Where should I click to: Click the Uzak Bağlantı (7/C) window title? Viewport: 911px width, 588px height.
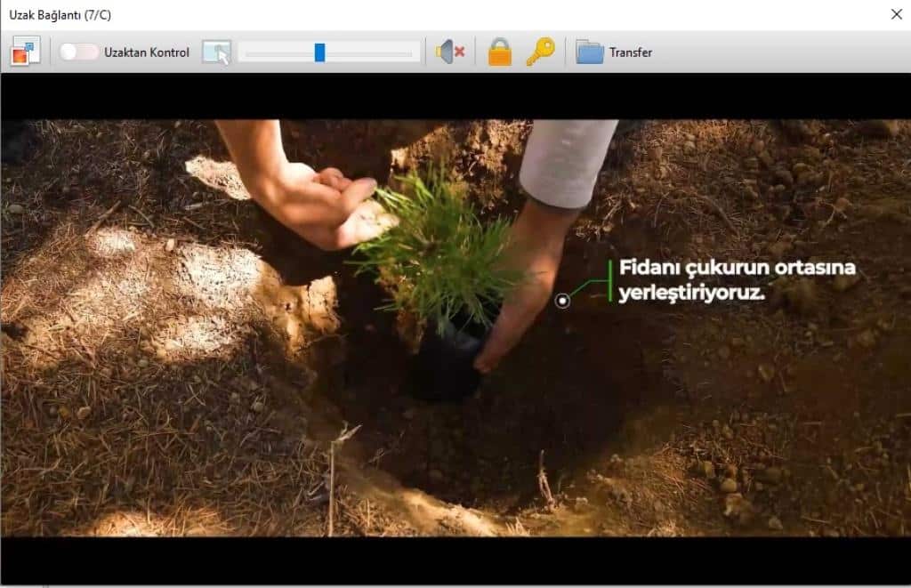(60, 15)
